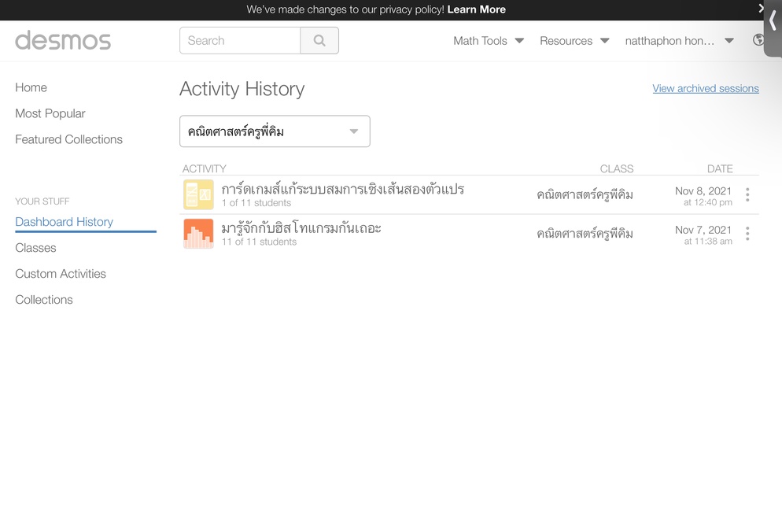Go to Dashboard History in the sidebar

click(65, 222)
